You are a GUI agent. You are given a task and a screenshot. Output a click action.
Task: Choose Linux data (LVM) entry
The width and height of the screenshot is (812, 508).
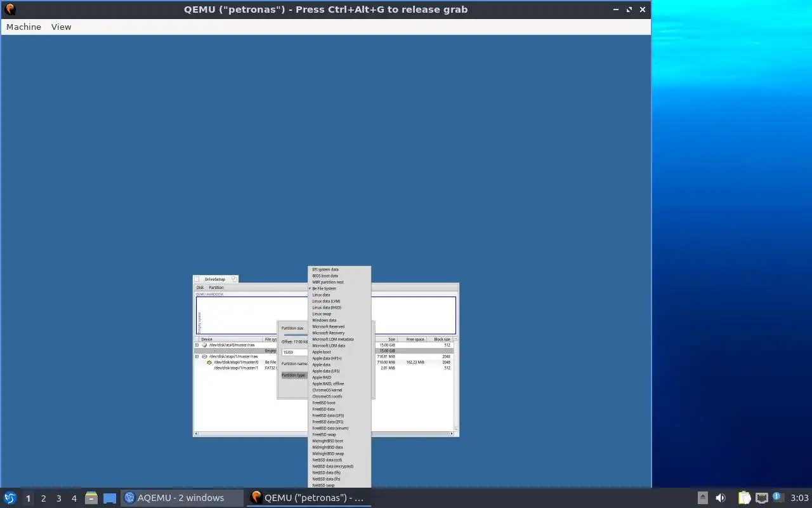(339, 301)
